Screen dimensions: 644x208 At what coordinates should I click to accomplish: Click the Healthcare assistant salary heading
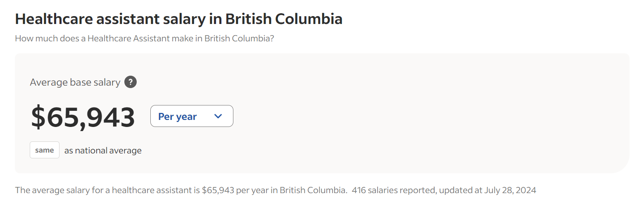[x=178, y=19]
